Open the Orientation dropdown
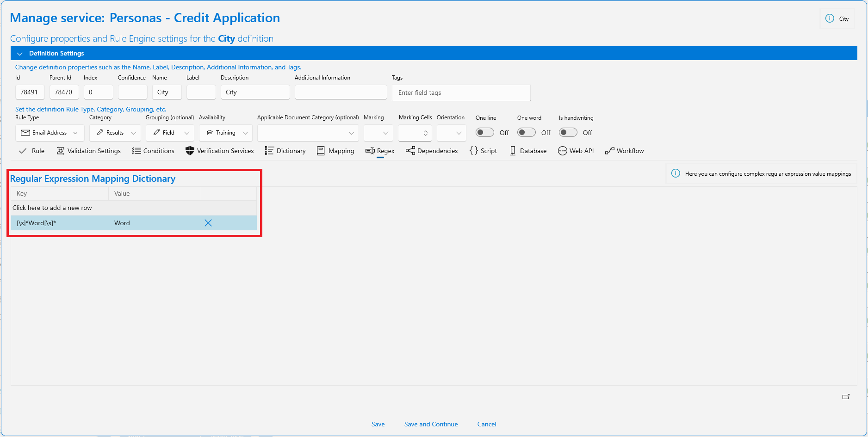868x437 pixels. click(x=451, y=133)
